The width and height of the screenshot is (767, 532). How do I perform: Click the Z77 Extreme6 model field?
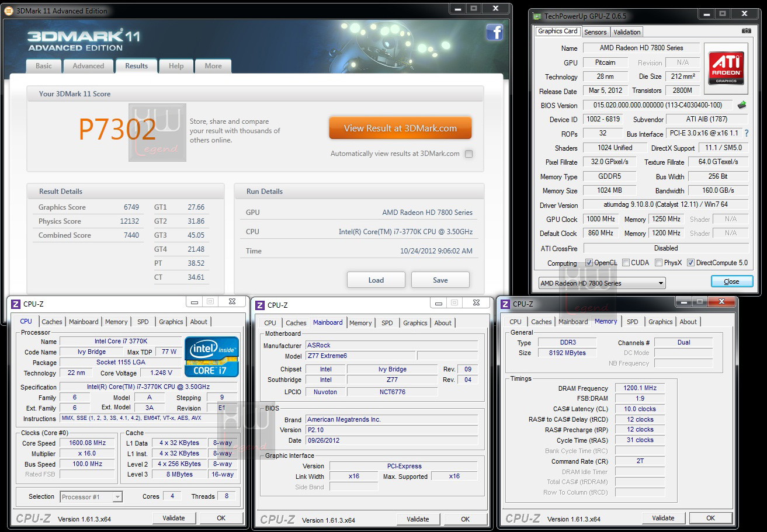pyautogui.click(x=360, y=356)
